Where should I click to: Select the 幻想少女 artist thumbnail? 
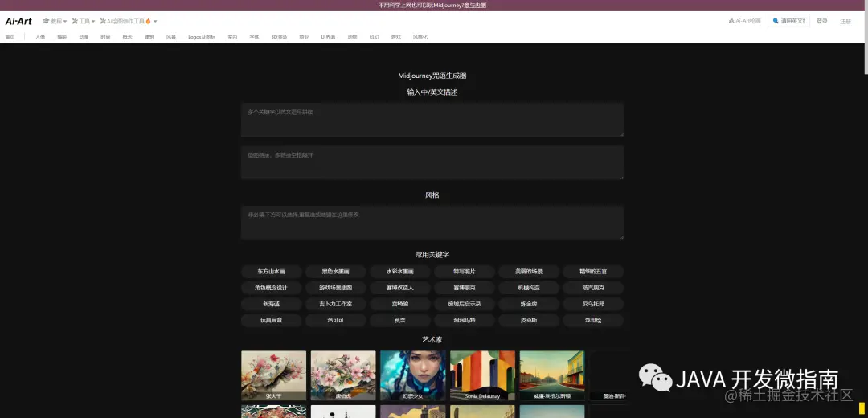click(412, 375)
